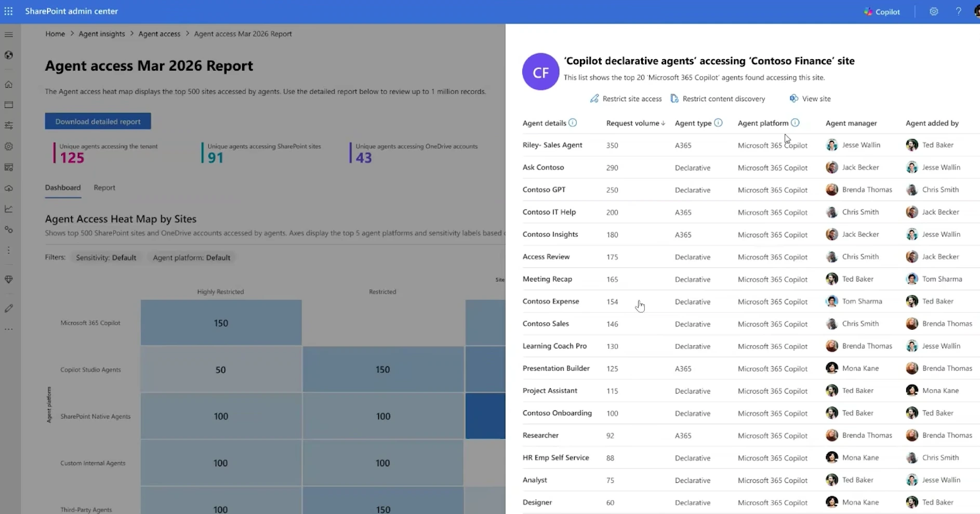980x514 pixels.
Task: Open the Home icon in left sidebar
Action: click(x=9, y=84)
